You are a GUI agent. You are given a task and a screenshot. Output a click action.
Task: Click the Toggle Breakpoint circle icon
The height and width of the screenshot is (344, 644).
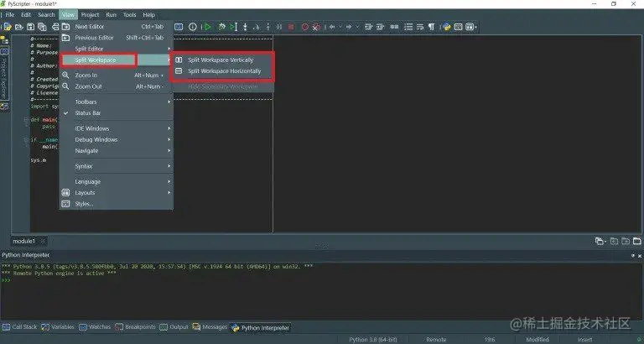click(304, 27)
